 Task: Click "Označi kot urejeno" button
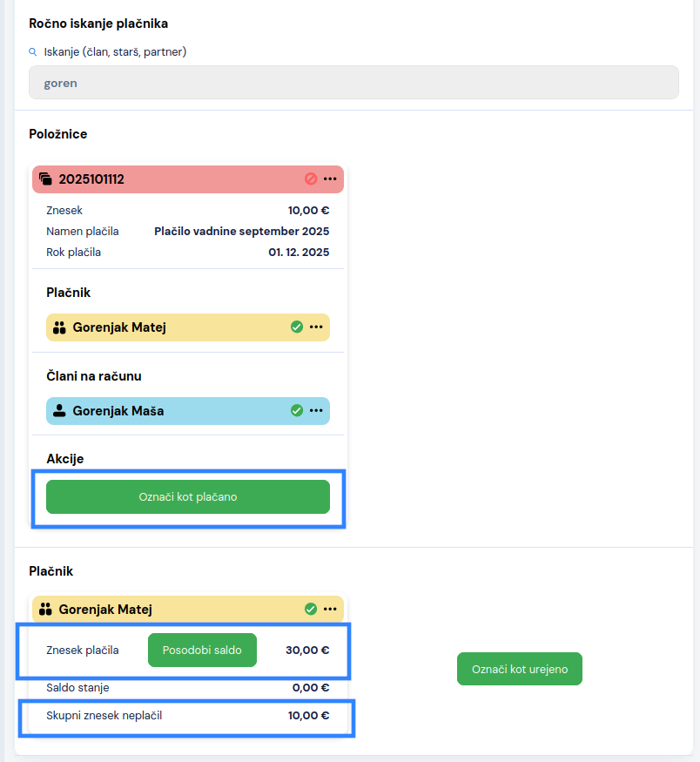pyautogui.click(x=519, y=669)
